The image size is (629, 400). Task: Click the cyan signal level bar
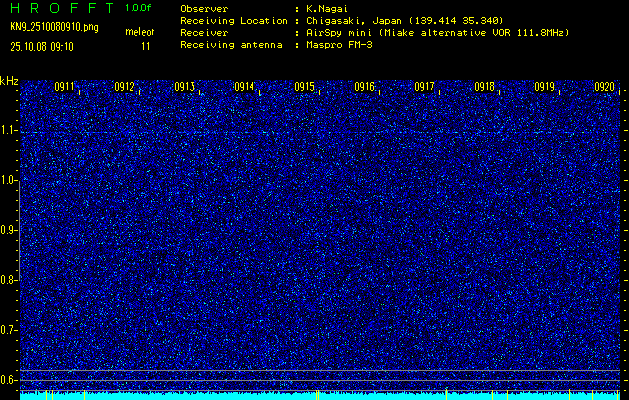tap(320, 396)
